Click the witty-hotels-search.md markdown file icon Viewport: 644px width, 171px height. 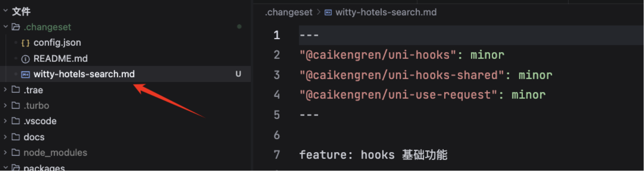25,75
